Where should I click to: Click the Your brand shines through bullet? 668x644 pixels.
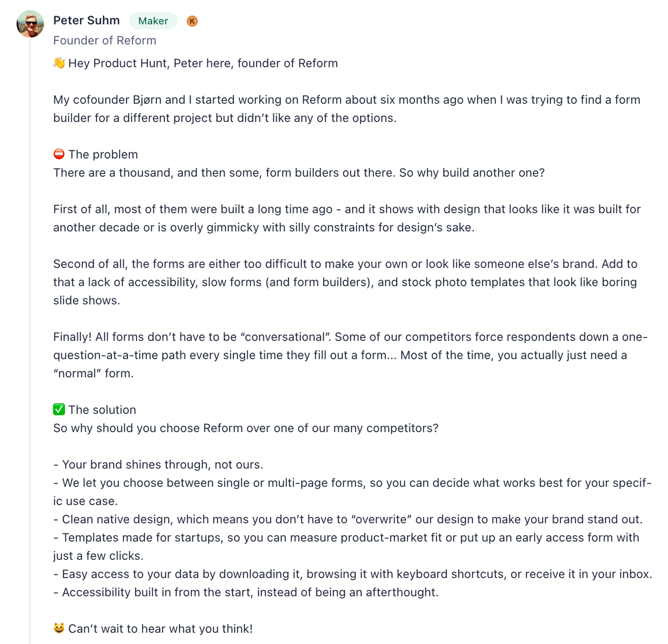158,464
